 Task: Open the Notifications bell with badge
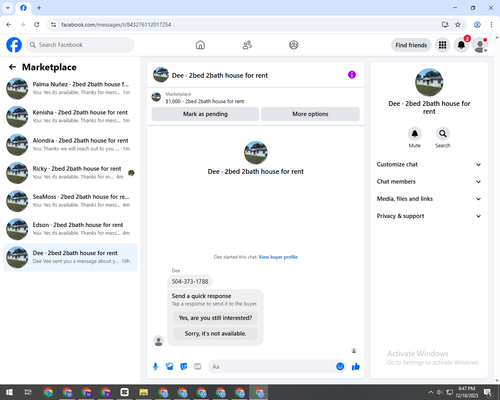[x=461, y=45]
